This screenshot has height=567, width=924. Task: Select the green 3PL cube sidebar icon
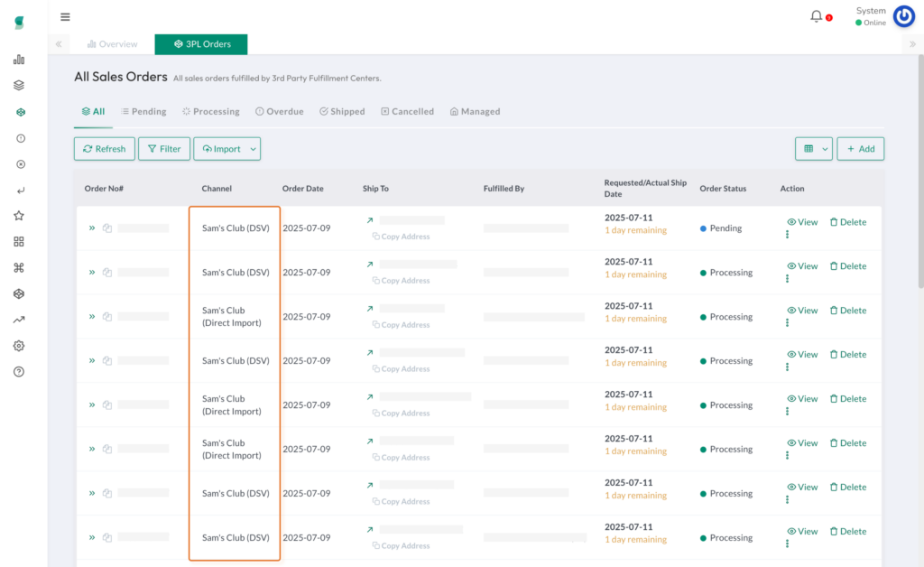point(21,112)
